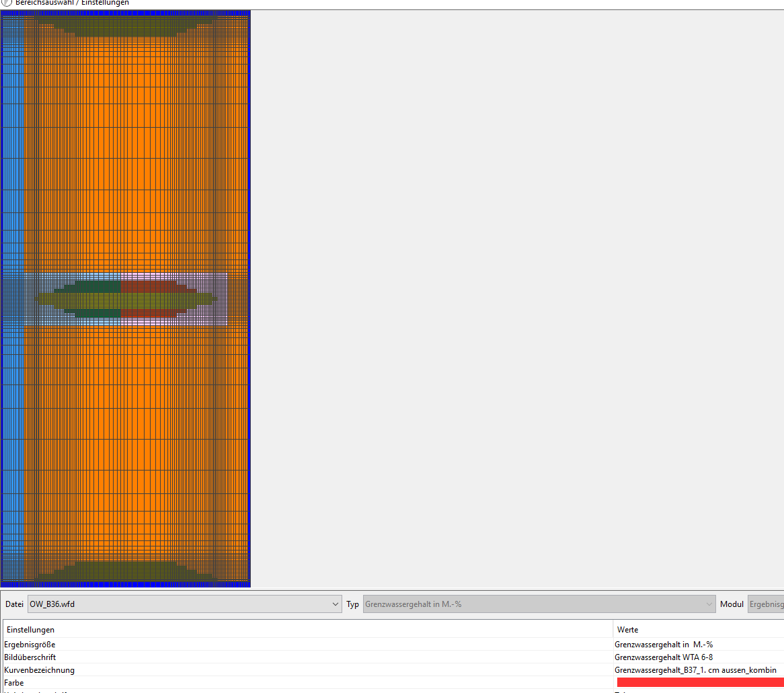Open the Datei dropdown showing OW_B36.wfd
The image size is (784, 693).
(x=184, y=604)
